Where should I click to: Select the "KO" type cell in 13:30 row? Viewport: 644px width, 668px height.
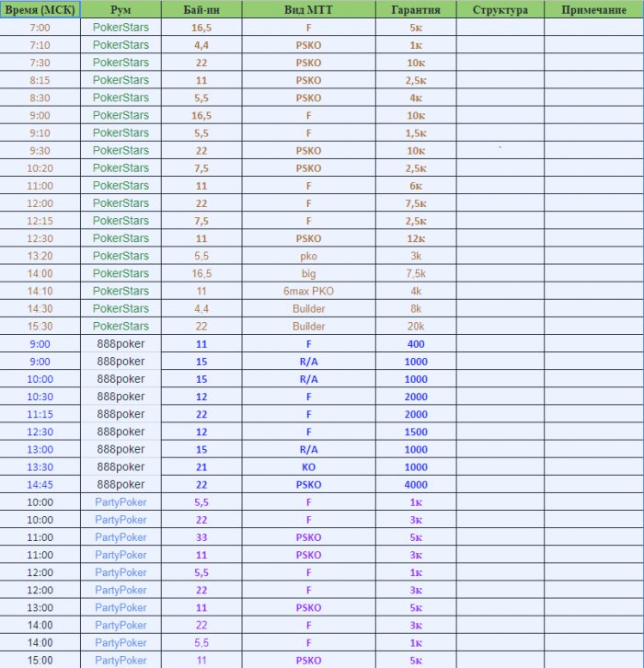coord(309,466)
